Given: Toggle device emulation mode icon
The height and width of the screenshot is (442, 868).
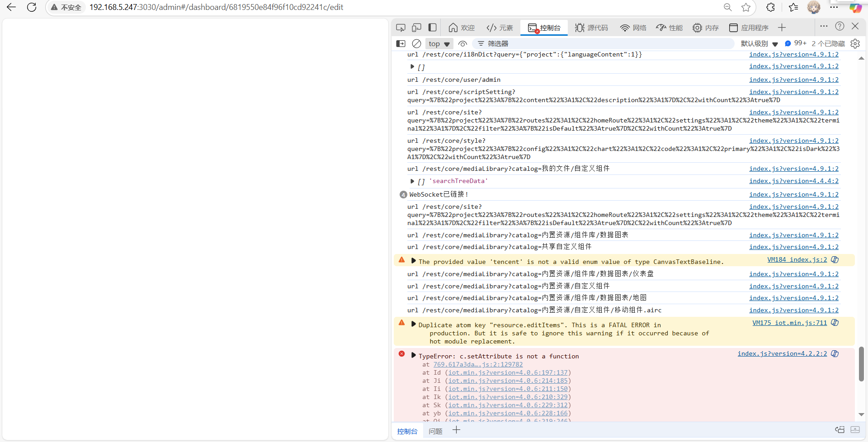Looking at the screenshot, I should click(416, 28).
